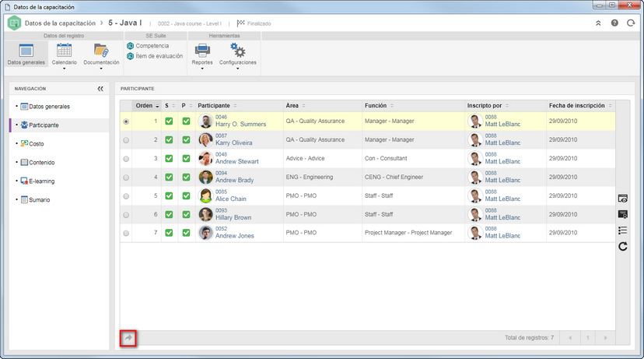The width and height of the screenshot is (644, 359).
Task: Select radio button for row 2
Action: (126, 140)
